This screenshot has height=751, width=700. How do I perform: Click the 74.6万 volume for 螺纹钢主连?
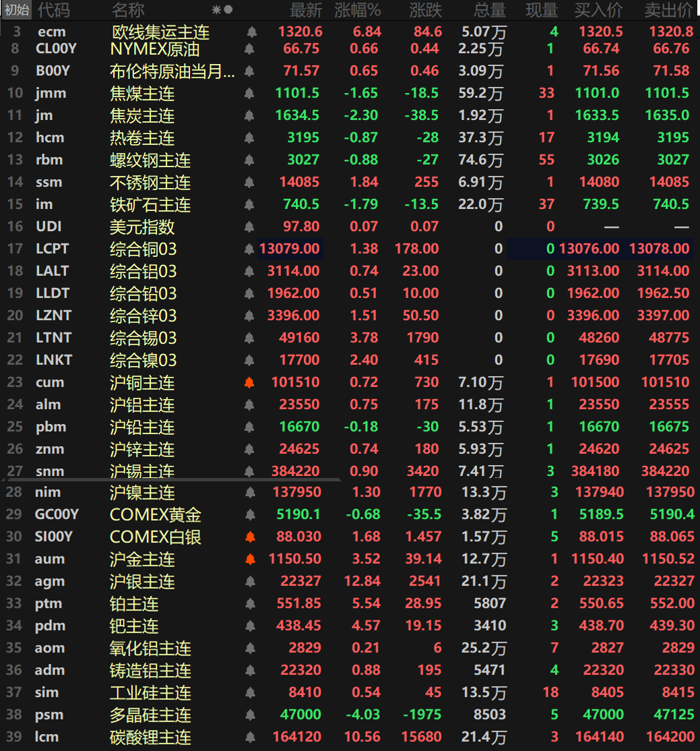tap(480, 160)
